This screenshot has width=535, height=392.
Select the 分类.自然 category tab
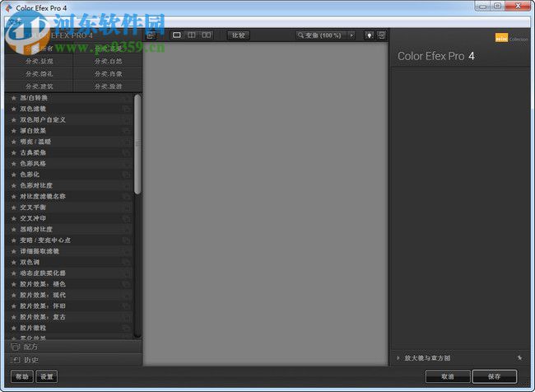coord(108,62)
